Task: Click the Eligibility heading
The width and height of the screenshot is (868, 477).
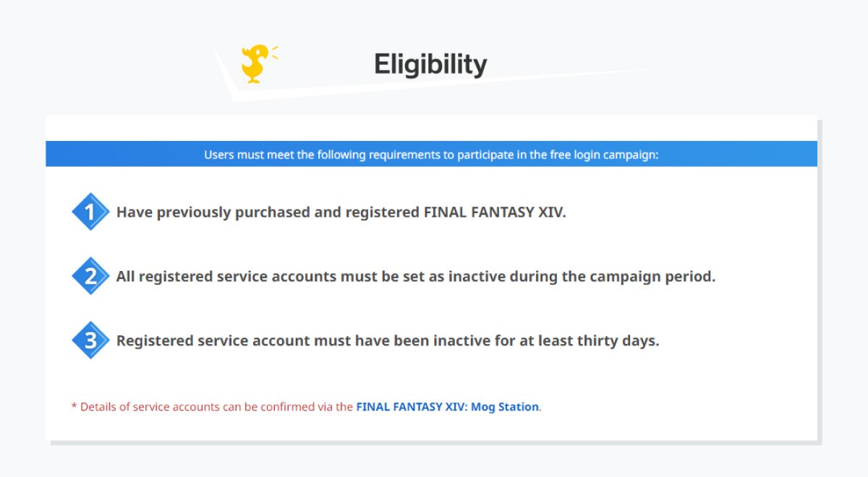Action: coord(430,64)
